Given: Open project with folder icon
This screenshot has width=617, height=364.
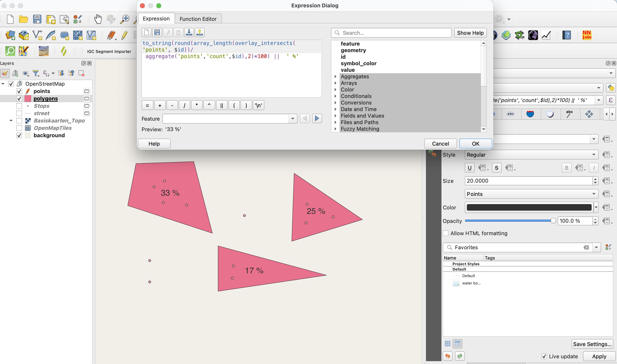Looking at the screenshot, I should (24, 19).
